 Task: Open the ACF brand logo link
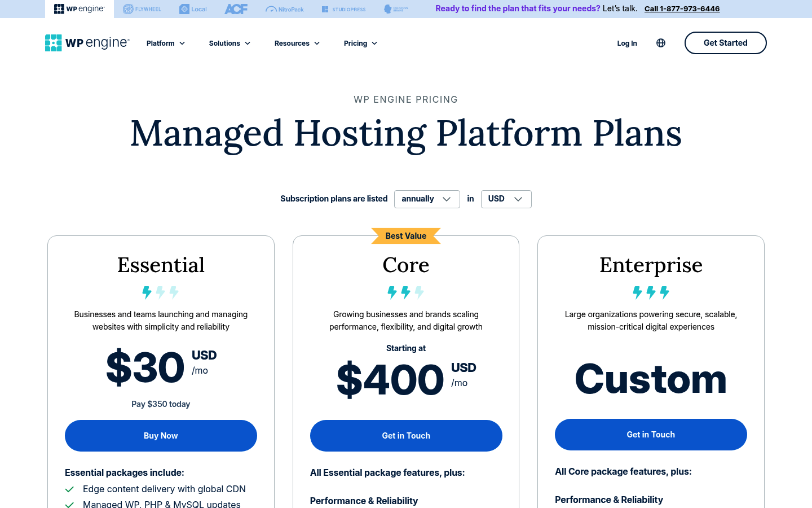236,9
